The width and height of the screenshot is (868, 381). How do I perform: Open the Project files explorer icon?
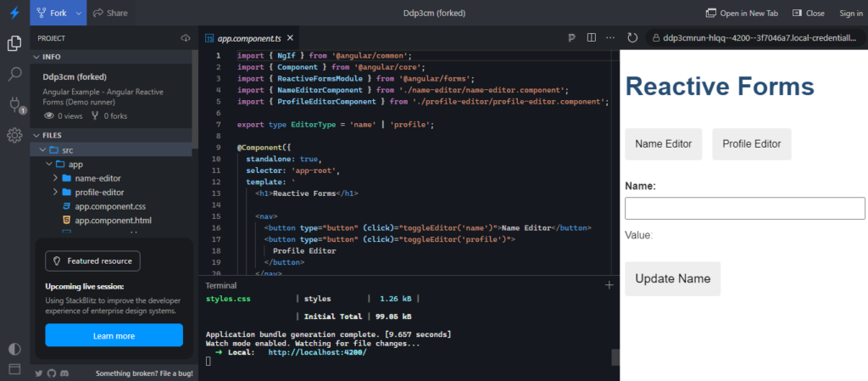(14, 43)
